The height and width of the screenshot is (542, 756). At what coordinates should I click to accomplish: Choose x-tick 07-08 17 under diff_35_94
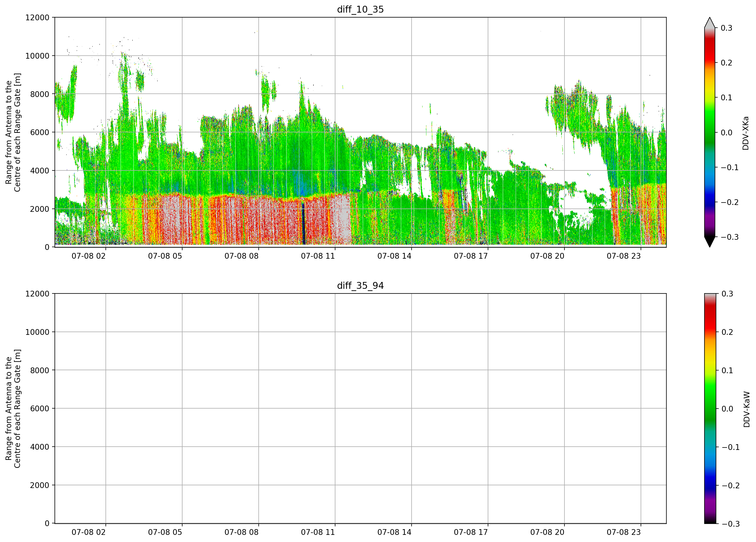click(x=471, y=532)
